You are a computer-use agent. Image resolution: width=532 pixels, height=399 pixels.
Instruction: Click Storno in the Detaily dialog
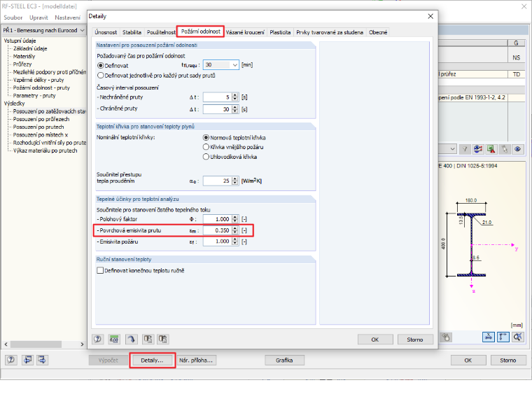pos(415,339)
